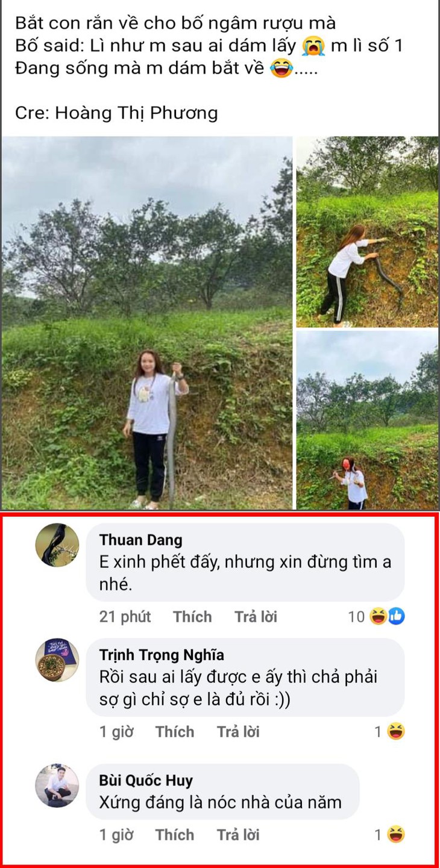
Task: View haha reaction on Trịnh Trọng Nghĩa's comment
Action: (395, 732)
